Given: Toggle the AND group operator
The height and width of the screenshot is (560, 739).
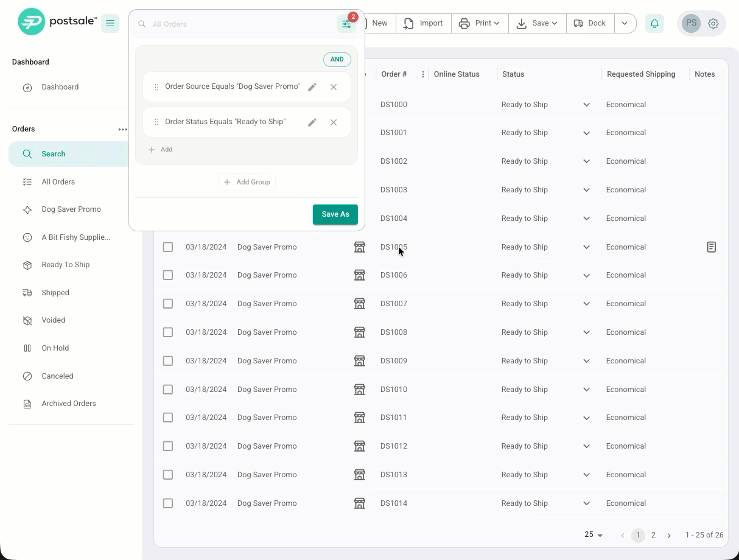Looking at the screenshot, I should tap(337, 60).
